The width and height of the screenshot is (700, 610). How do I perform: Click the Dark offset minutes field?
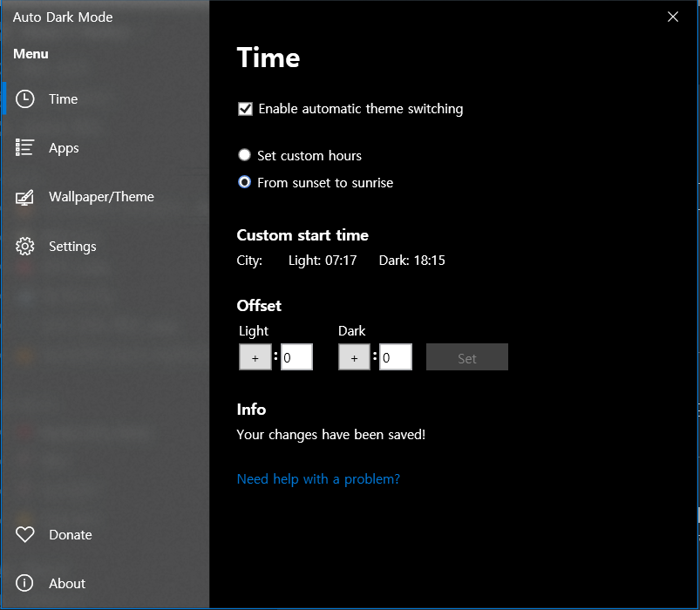pyautogui.click(x=396, y=357)
